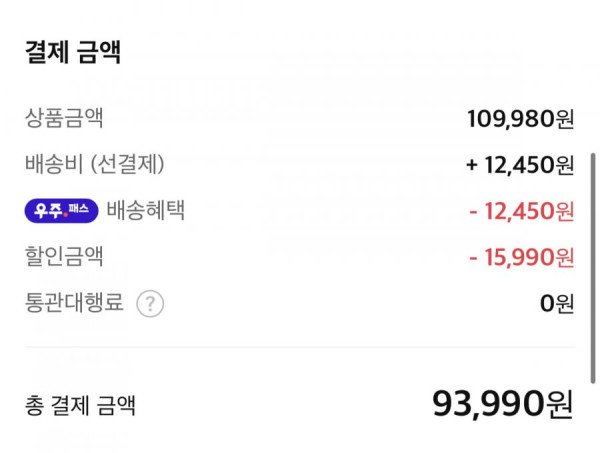Click the red dot in the 우주패스 badge
This screenshot has width=600, height=453.
65,215
